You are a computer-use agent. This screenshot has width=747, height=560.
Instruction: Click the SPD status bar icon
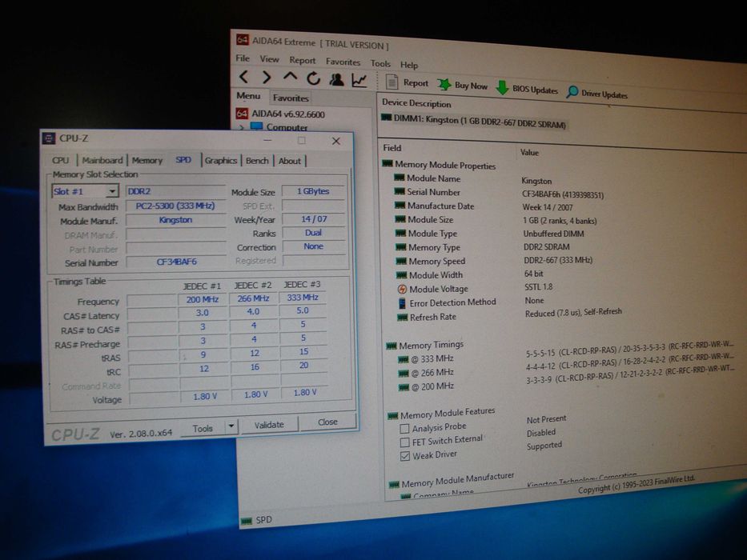click(x=247, y=521)
